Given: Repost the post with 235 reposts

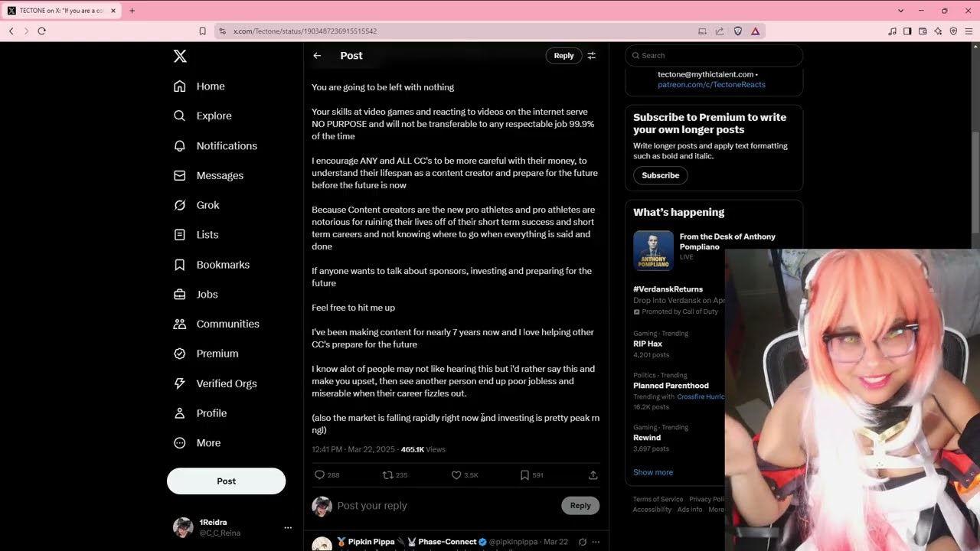Looking at the screenshot, I should 387,475.
